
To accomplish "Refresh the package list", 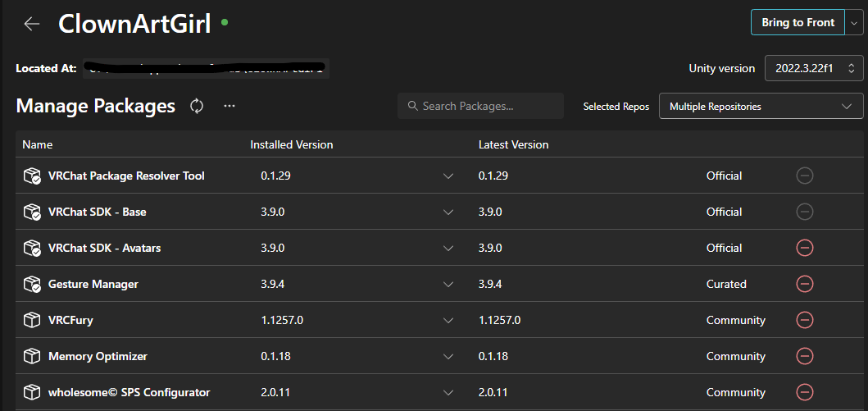I will click(197, 106).
